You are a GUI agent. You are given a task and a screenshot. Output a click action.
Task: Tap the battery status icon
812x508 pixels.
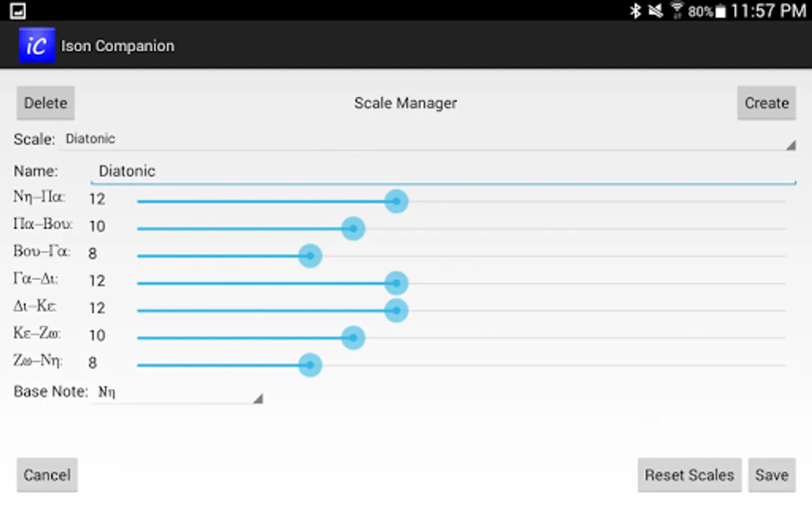(721, 11)
